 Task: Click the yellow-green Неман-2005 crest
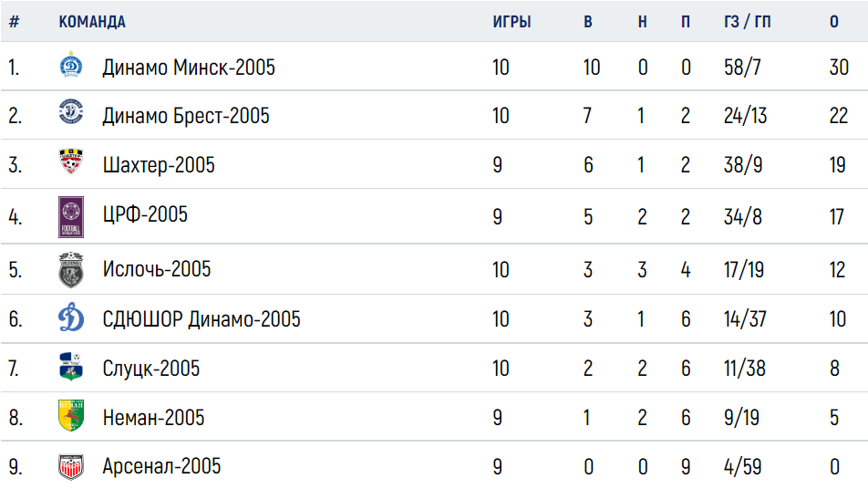(x=71, y=415)
